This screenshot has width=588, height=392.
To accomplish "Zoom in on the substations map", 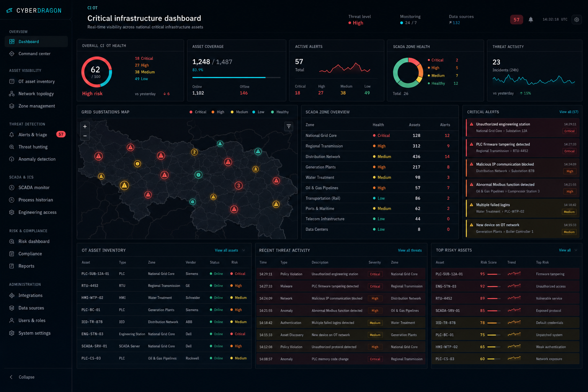I will click(85, 126).
